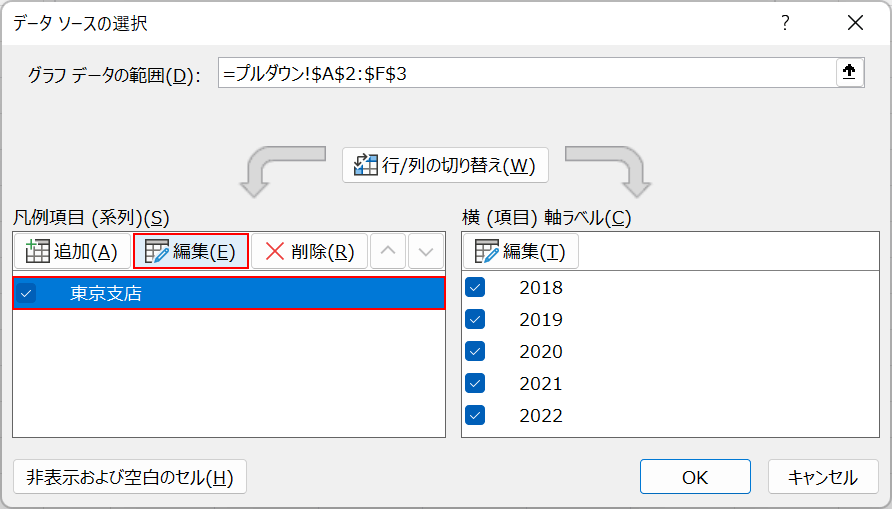Image resolution: width=892 pixels, height=509 pixels.
Task: Confirm the dialog with OK
Action: coord(695,477)
